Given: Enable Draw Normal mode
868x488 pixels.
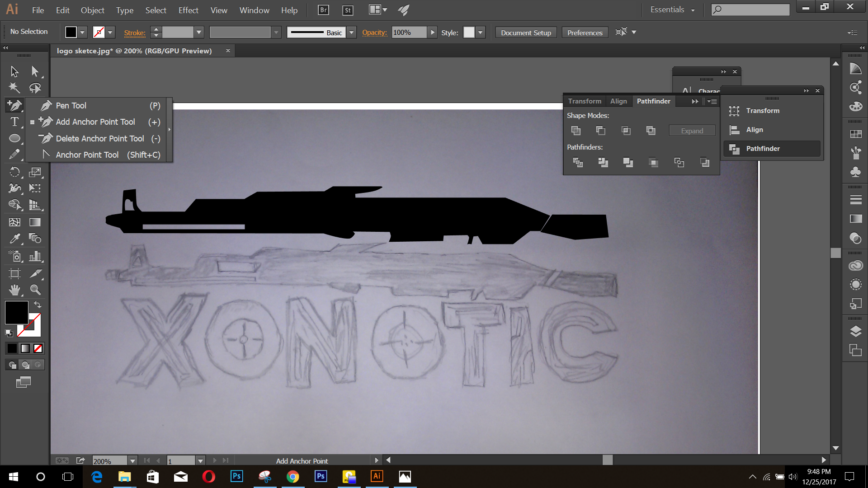Looking at the screenshot, I should pos(13,365).
